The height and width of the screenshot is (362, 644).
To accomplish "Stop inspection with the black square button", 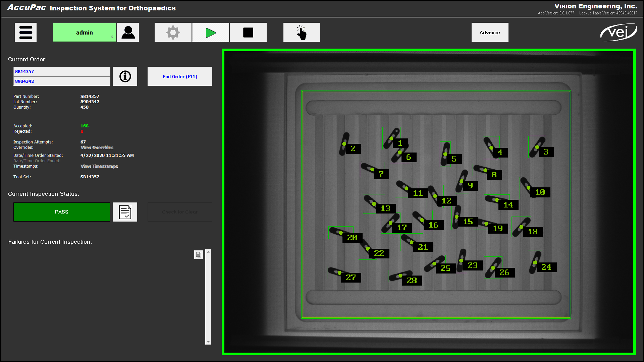I will pos(248,33).
